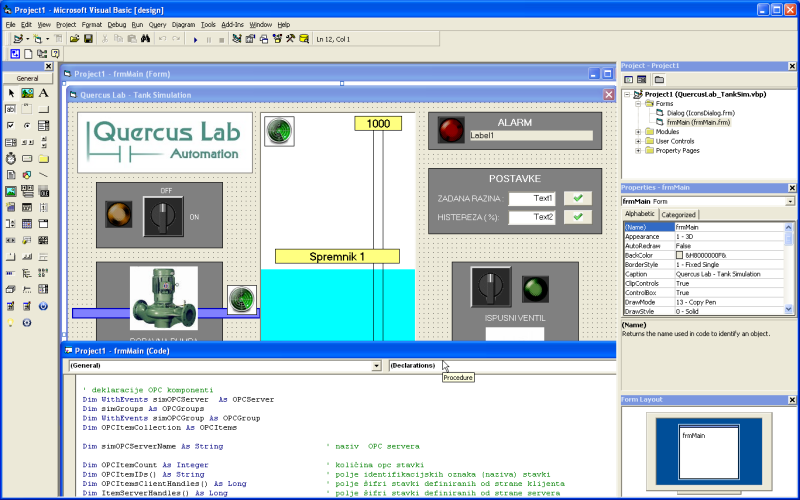Expand the Modules folder in project tree
800x500 pixels.
[638, 131]
